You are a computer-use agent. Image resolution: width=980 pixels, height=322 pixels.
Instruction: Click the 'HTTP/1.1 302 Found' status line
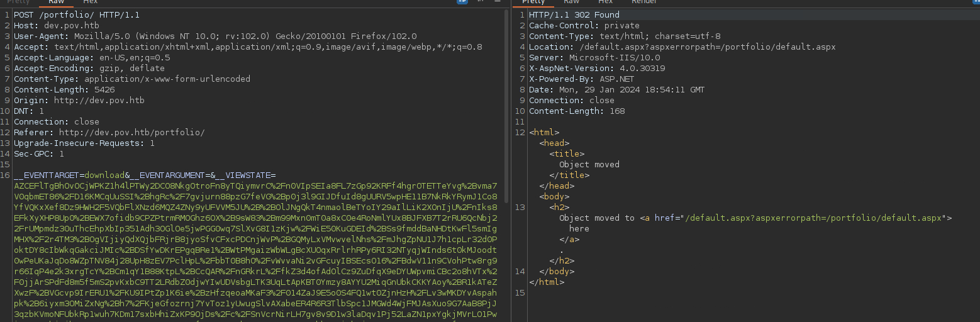pyautogui.click(x=574, y=14)
